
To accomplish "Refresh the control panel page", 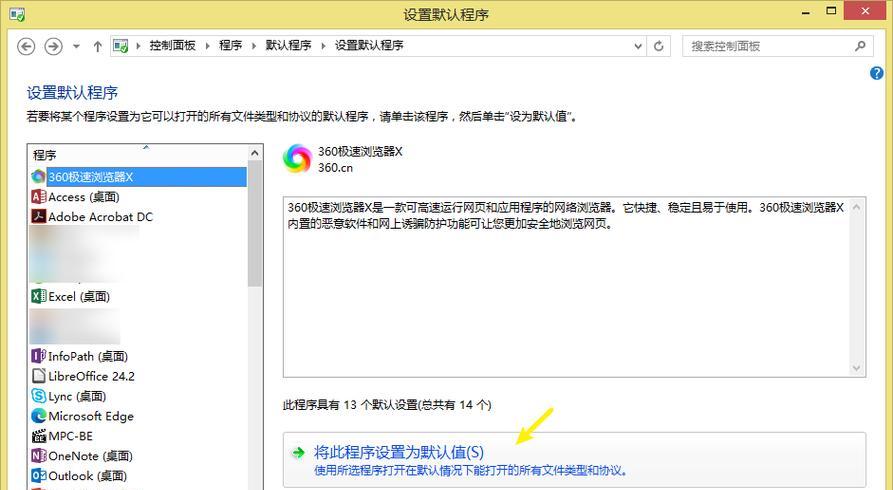I will (658, 46).
